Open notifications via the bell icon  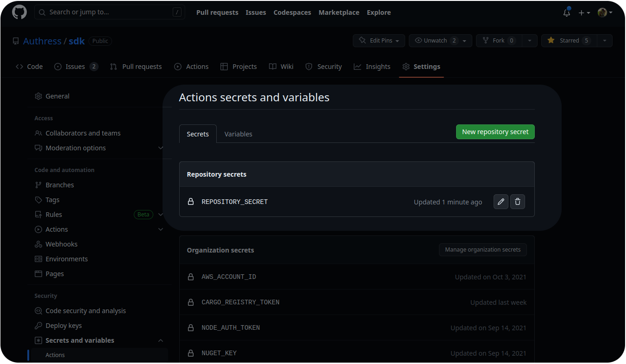tap(566, 13)
